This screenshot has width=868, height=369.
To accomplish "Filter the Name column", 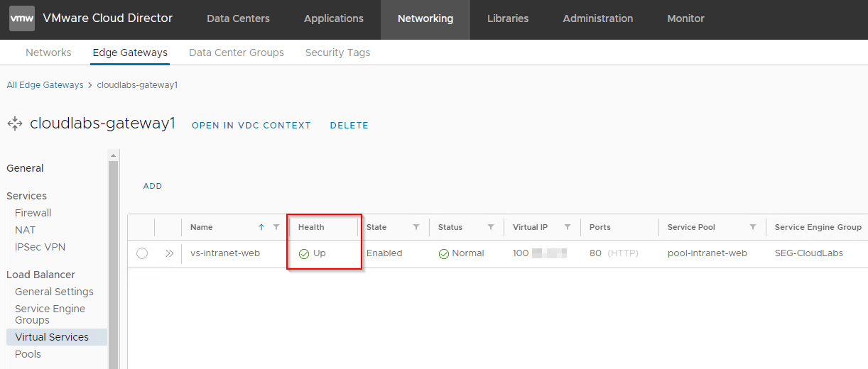I will (276, 227).
